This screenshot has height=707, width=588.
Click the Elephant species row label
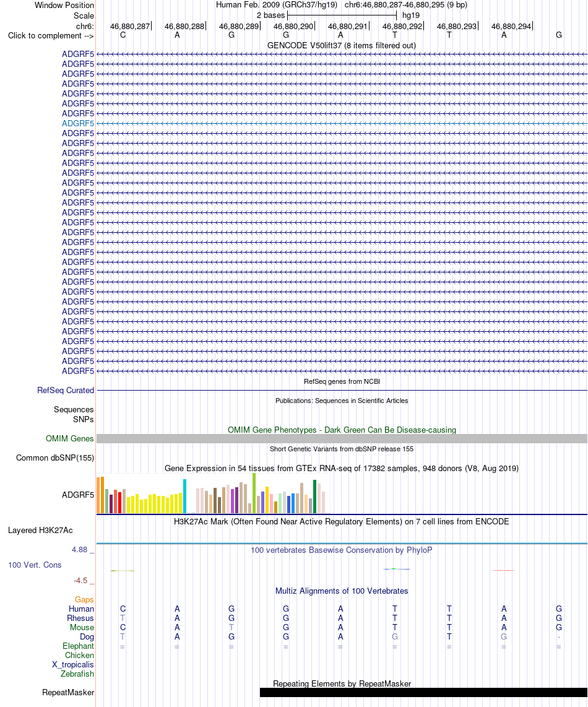(79, 646)
